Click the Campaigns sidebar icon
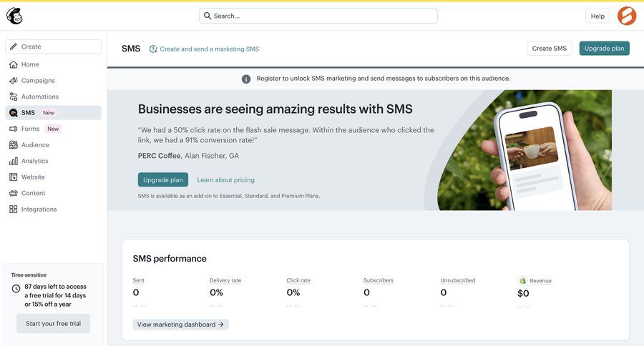 tap(14, 81)
